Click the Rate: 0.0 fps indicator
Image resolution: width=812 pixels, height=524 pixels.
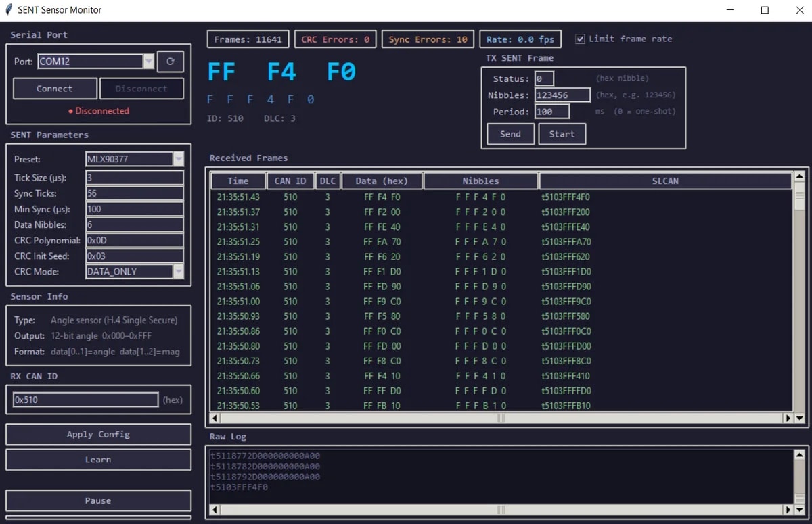tap(520, 39)
